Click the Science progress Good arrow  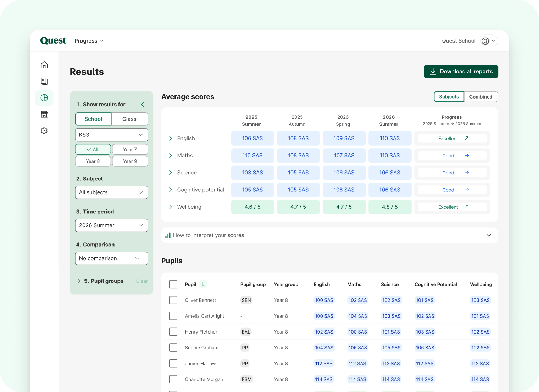click(x=467, y=173)
